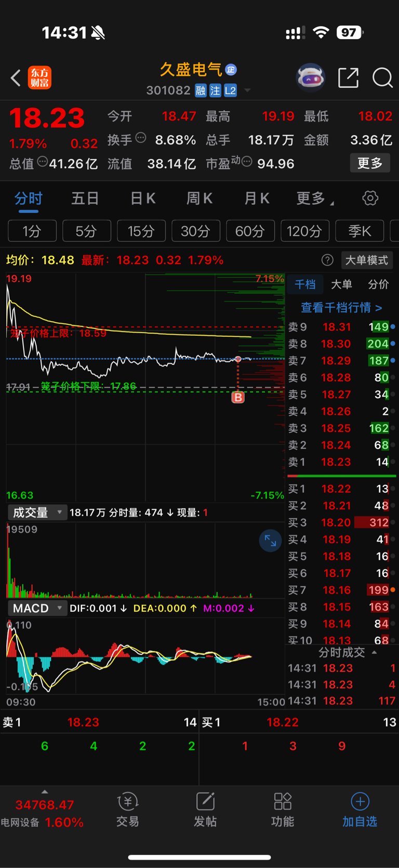Tap the question mark help icon
The width and height of the screenshot is (399, 868).
(x=327, y=260)
